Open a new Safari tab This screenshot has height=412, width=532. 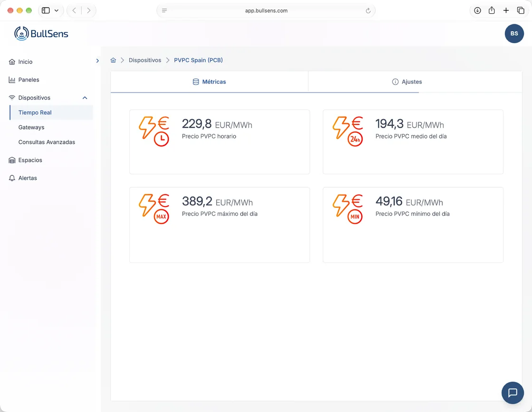coord(506,10)
